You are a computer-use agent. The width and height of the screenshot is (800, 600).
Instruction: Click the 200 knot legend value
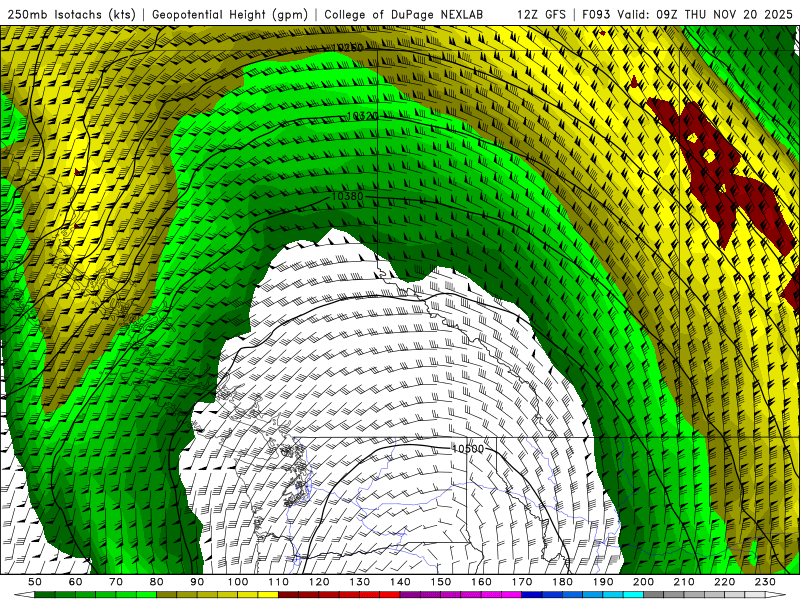[644, 582]
